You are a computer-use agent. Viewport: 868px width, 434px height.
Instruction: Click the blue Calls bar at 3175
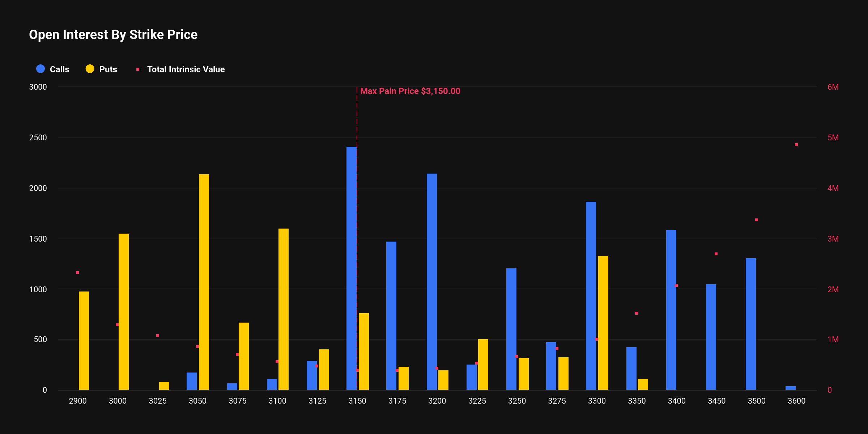(x=391, y=316)
